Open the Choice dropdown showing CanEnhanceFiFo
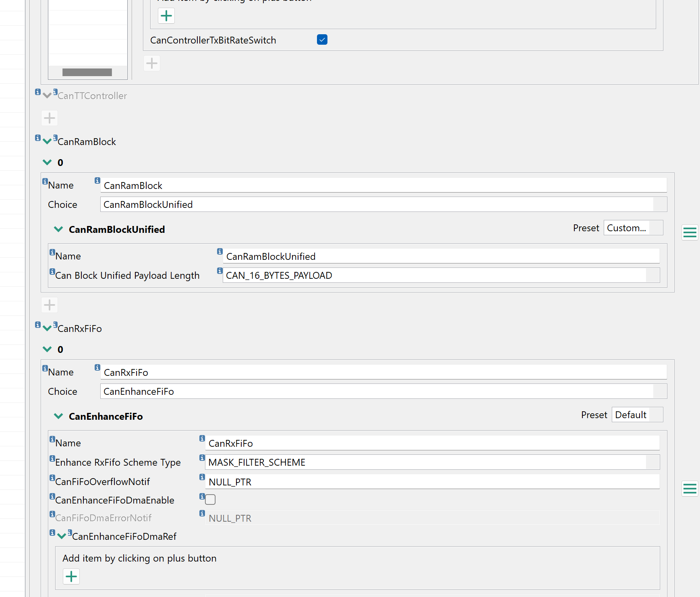The height and width of the screenshot is (597, 700). point(661,391)
